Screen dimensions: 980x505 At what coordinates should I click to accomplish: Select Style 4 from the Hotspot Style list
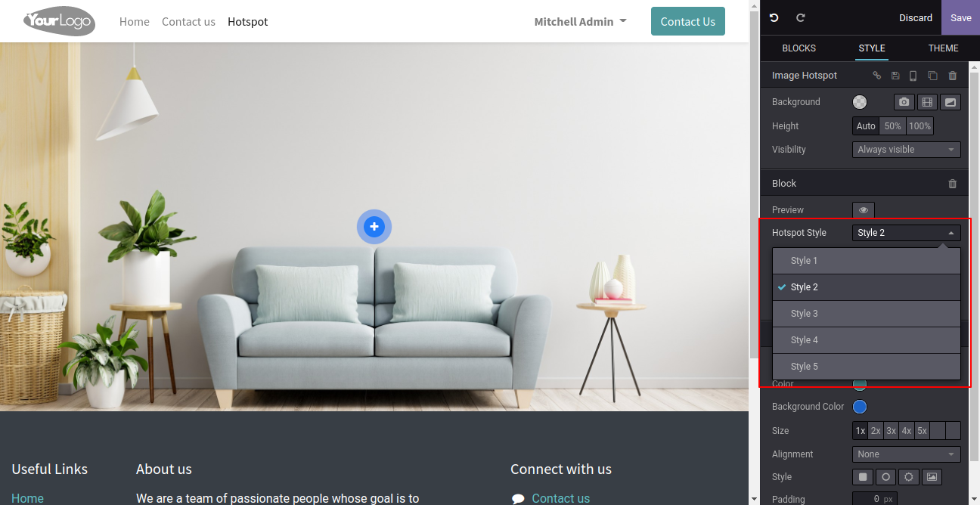pyautogui.click(x=866, y=340)
